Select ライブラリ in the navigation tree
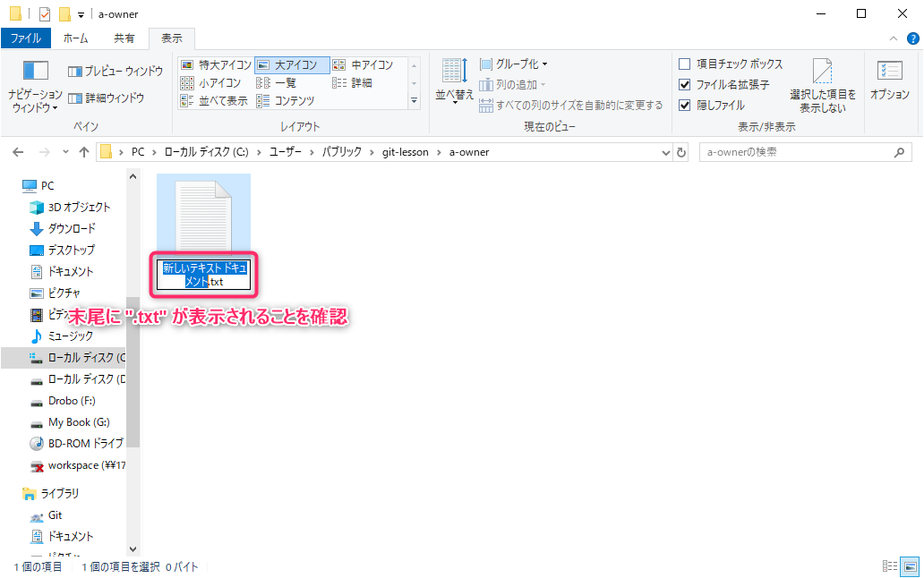924x578 pixels. [50, 494]
